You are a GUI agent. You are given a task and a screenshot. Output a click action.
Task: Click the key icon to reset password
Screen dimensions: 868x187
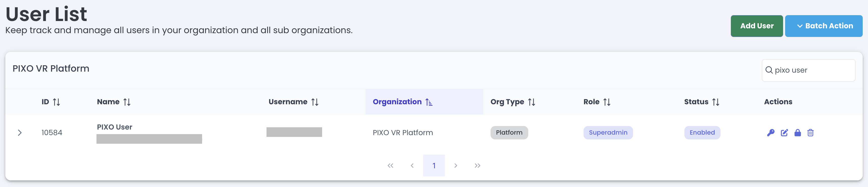point(771,133)
